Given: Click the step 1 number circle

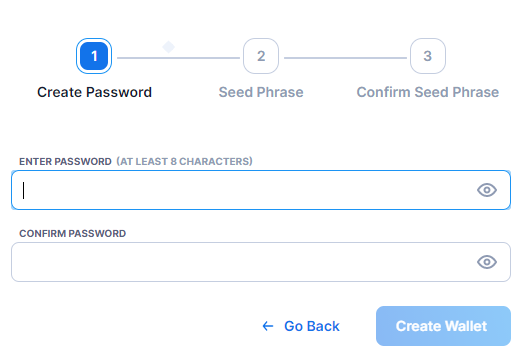Looking at the screenshot, I should click(x=94, y=56).
